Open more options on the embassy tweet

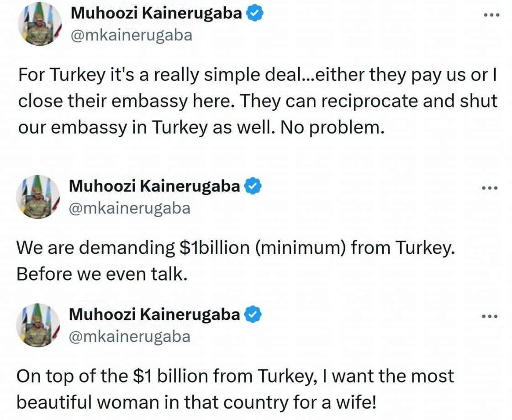tap(491, 15)
